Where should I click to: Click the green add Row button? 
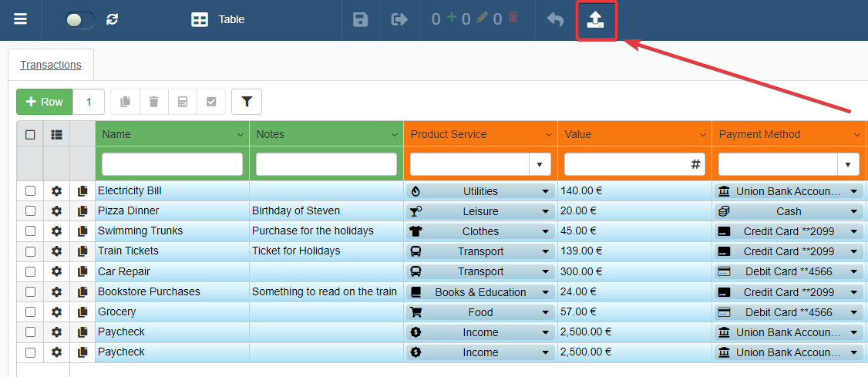pyautogui.click(x=45, y=102)
